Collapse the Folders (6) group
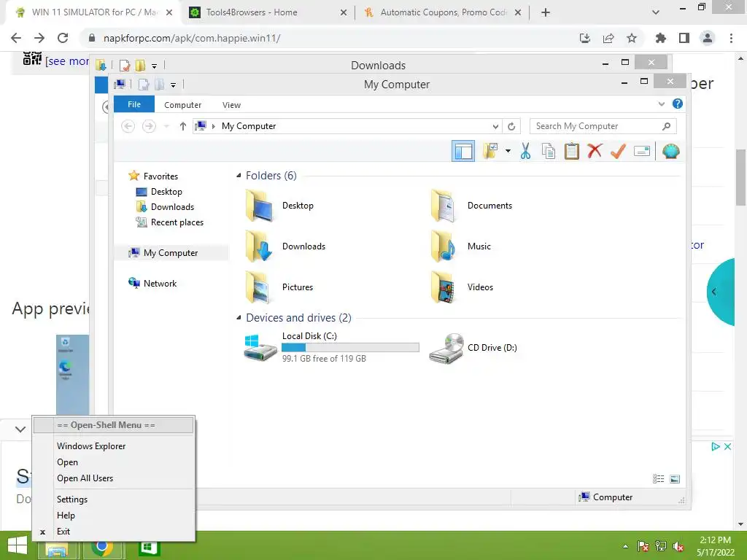 click(x=239, y=175)
